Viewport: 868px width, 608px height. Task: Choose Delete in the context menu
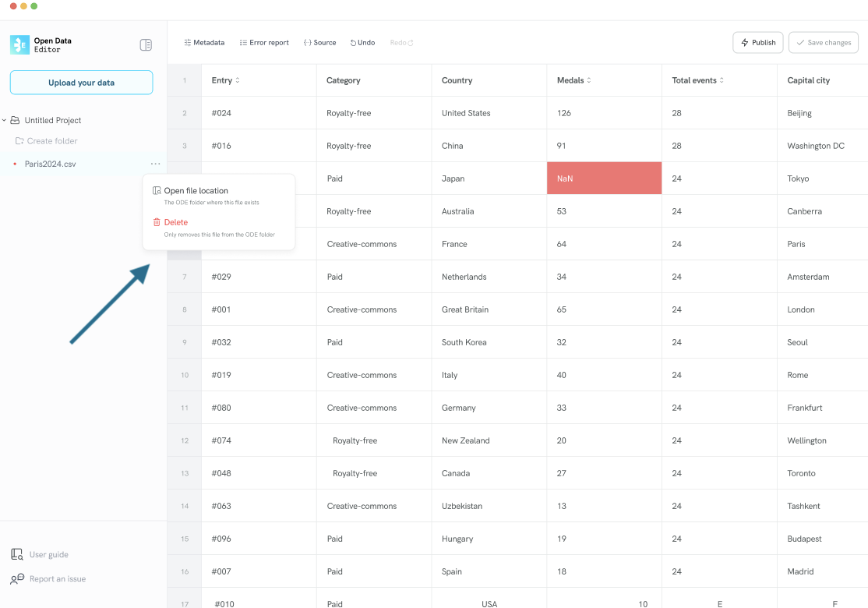(175, 222)
